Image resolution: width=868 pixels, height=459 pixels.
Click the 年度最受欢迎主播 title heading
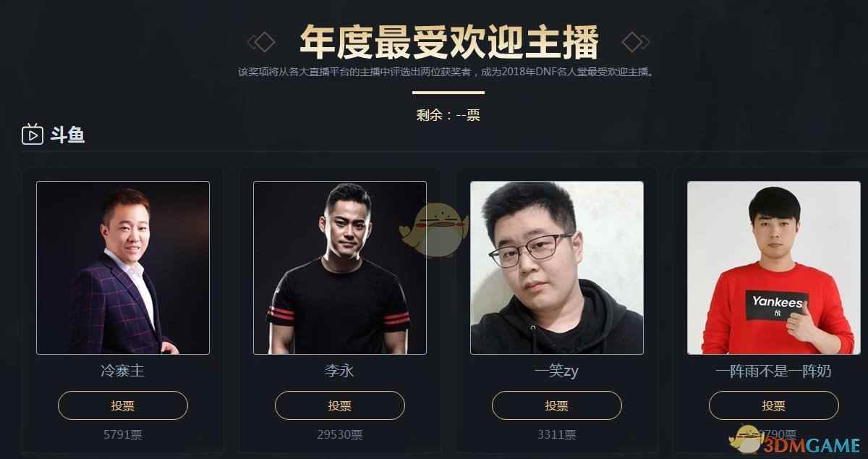coord(448,41)
